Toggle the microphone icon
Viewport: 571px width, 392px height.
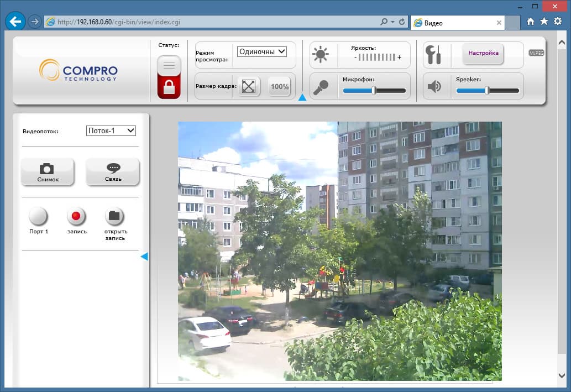(321, 87)
